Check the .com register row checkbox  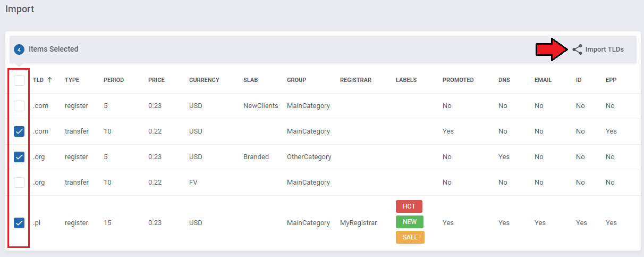[x=19, y=106]
